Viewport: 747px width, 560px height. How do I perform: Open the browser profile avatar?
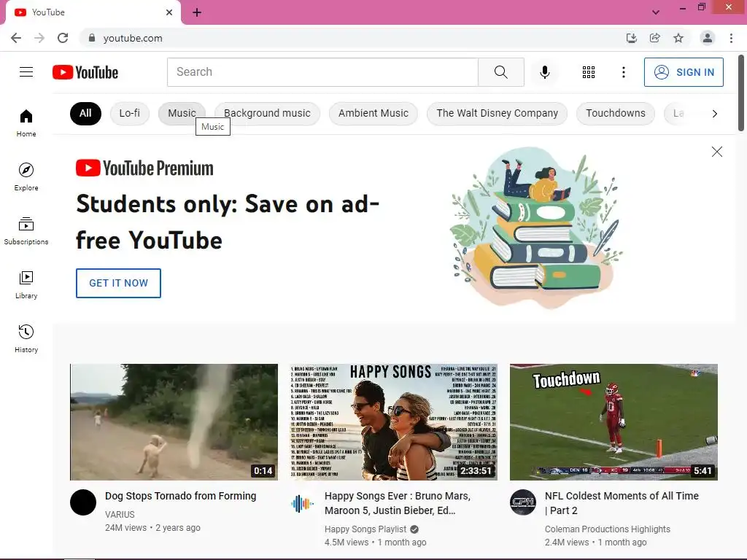(x=708, y=38)
